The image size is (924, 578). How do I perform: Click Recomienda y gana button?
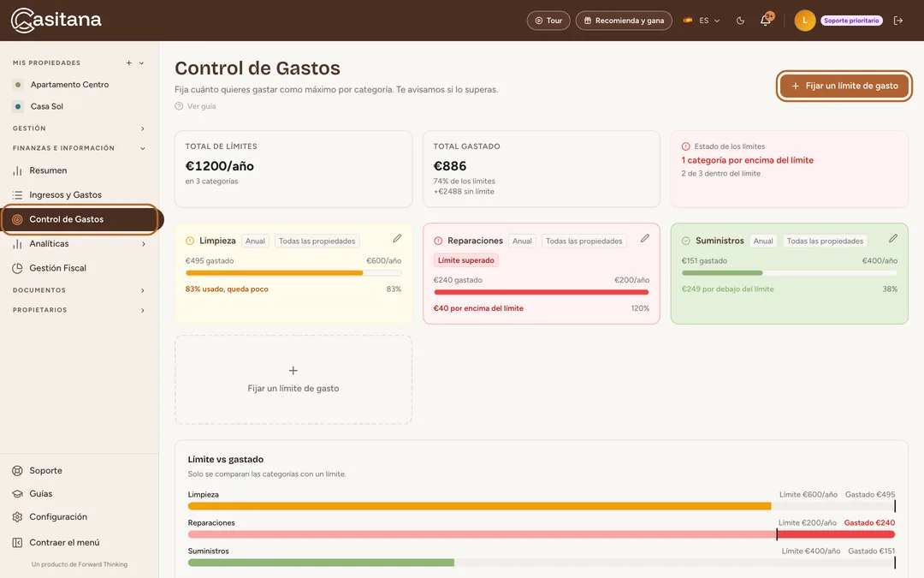(624, 21)
